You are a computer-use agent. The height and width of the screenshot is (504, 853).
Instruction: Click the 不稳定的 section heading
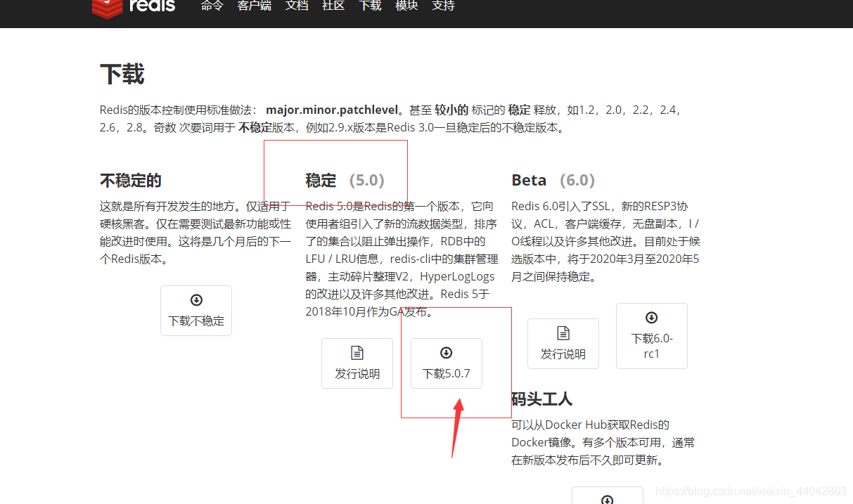131,181
